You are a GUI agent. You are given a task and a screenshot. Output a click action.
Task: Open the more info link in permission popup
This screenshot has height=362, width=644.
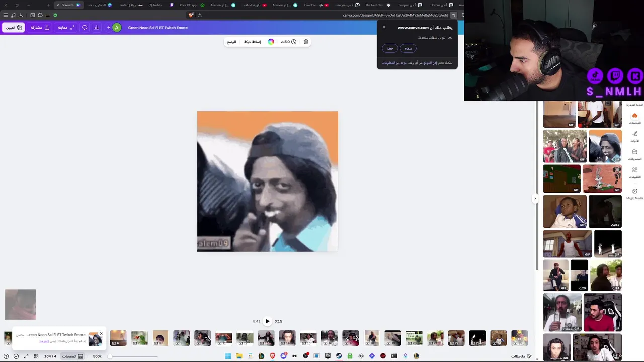pos(394,63)
